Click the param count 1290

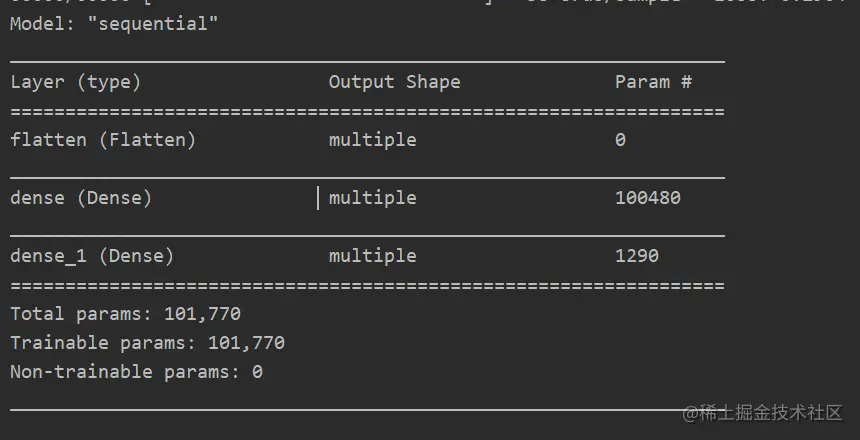(x=637, y=256)
